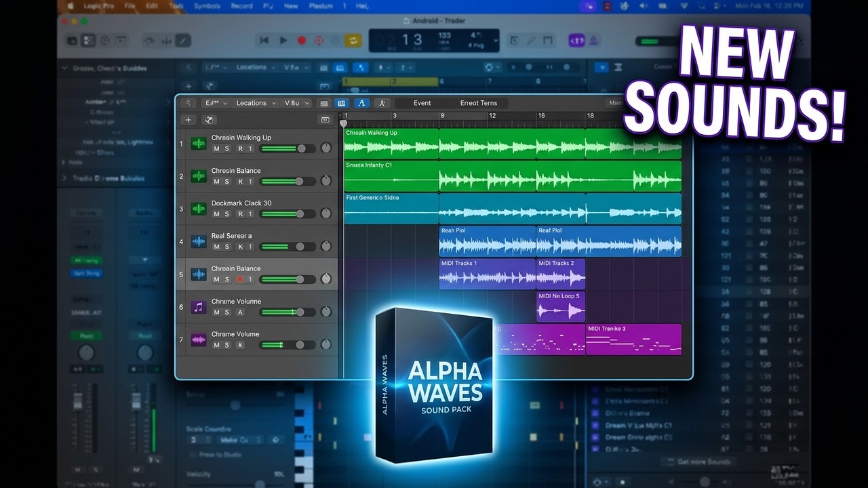The width and height of the screenshot is (868, 488).
Task: Click the plus add track icon in front window
Action: tap(189, 120)
